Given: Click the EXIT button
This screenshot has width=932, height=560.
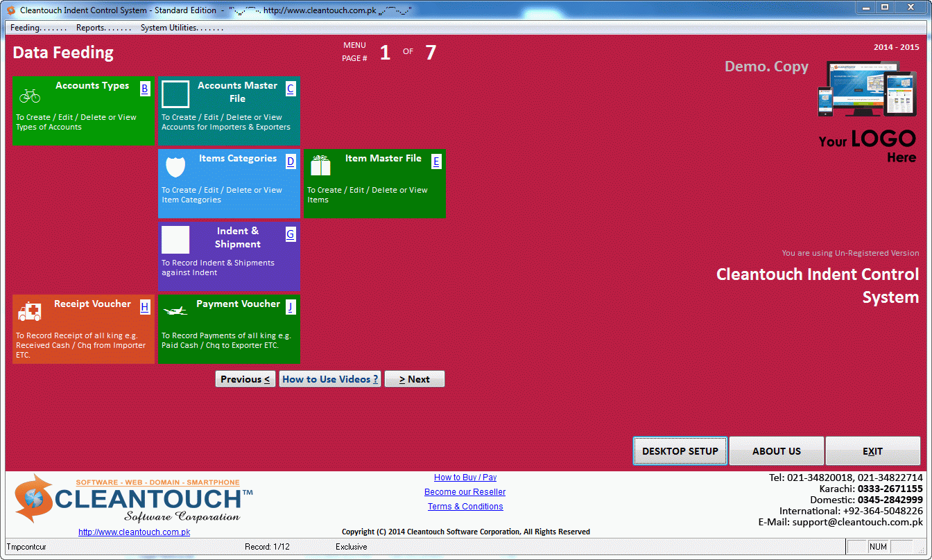Looking at the screenshot, I should [x=873, y=450].
